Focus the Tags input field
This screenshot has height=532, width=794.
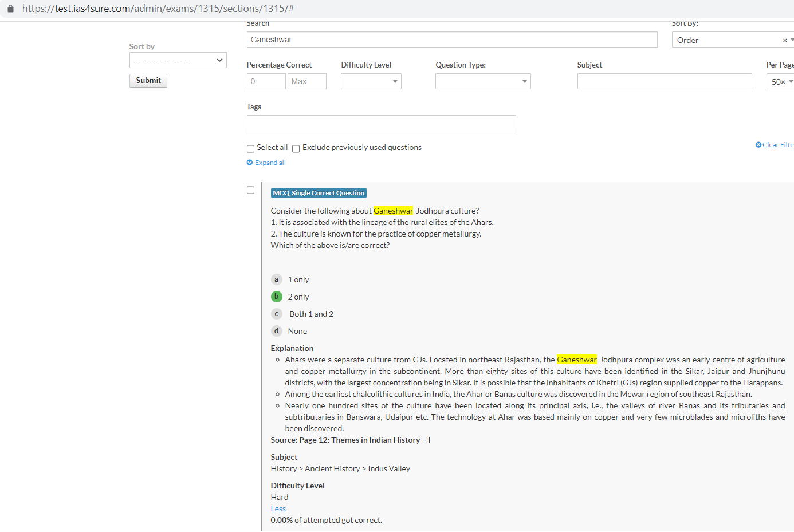pos(381,124)
